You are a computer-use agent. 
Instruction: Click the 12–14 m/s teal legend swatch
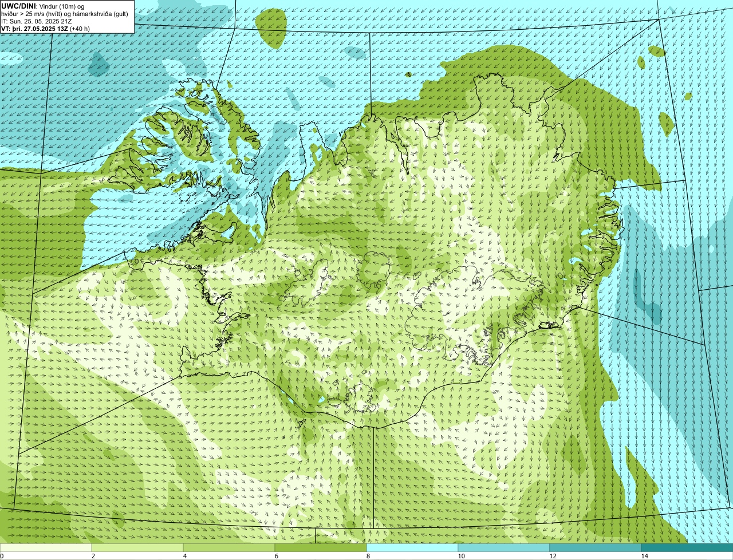[596, 547]
